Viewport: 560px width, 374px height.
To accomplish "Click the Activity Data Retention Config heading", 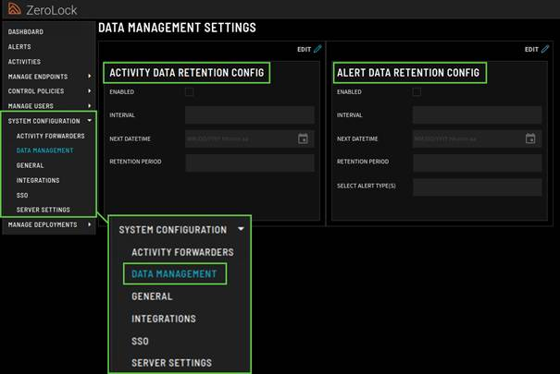I will tap(187, 73).
